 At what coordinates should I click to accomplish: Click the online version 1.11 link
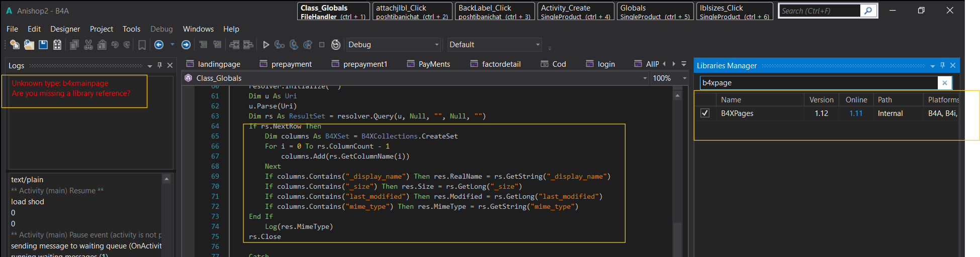pyautogui.click(x=855, y=113)
